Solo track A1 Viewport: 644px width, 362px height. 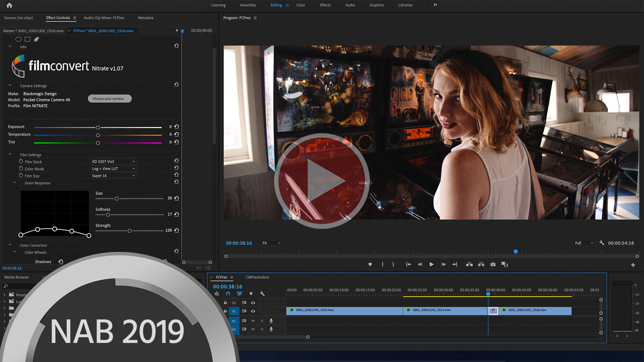point(262,321)
